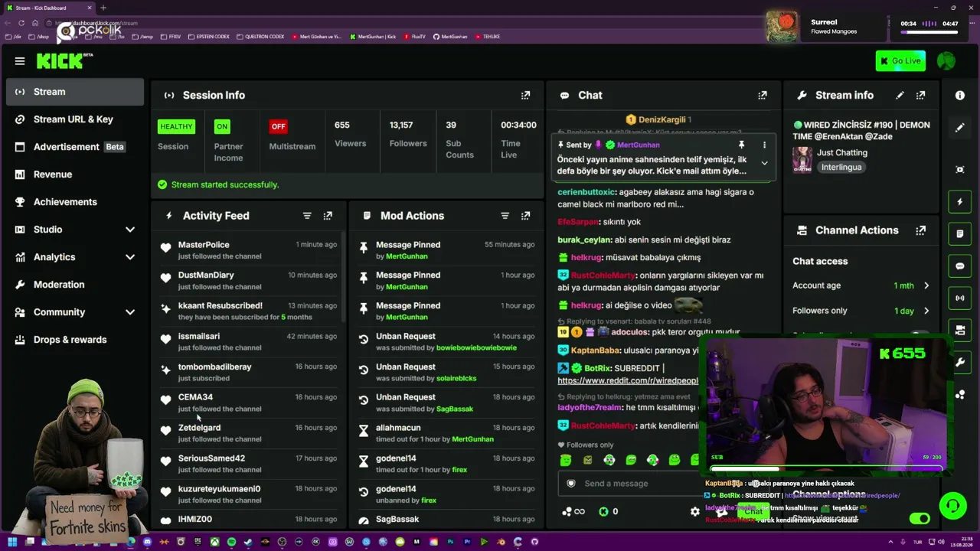Open the MertGunhan | Kick bookmark
This screenshot has width=980, height=551.
pos(372,37)
